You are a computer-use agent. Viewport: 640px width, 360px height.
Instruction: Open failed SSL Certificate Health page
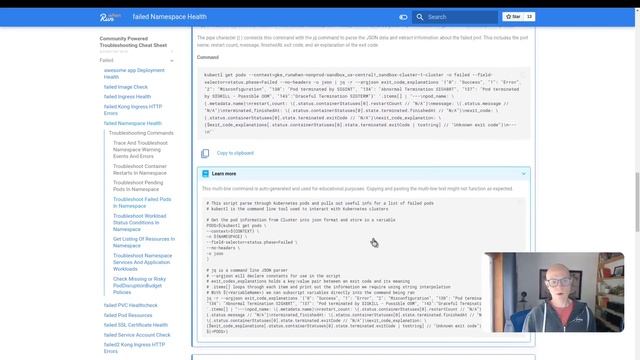[x=136, y=325]
